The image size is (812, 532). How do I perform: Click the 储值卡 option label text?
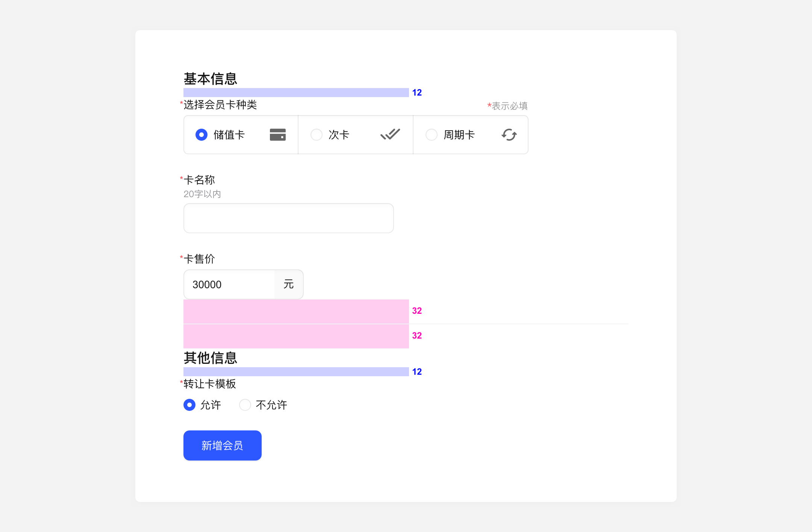(x=229, y=135)
